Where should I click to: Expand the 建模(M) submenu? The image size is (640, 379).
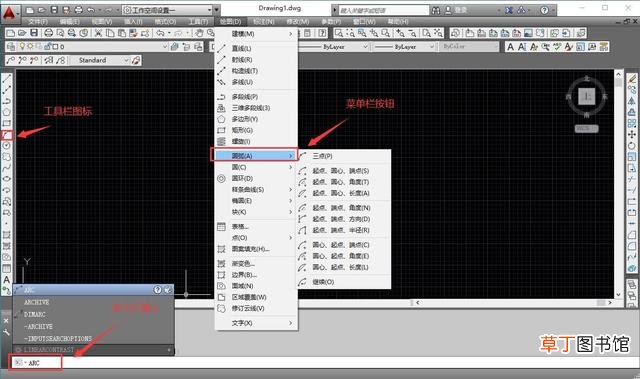pos(256,34)
